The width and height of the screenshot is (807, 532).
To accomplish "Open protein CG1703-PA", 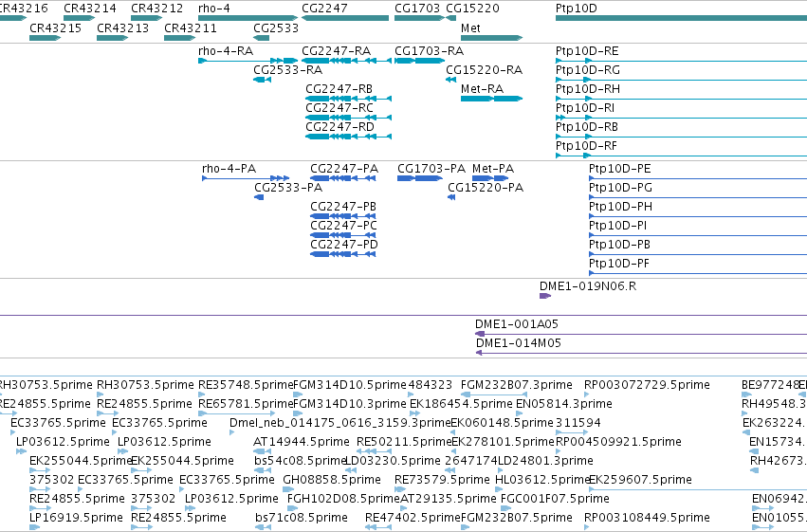I will point(431,169).
